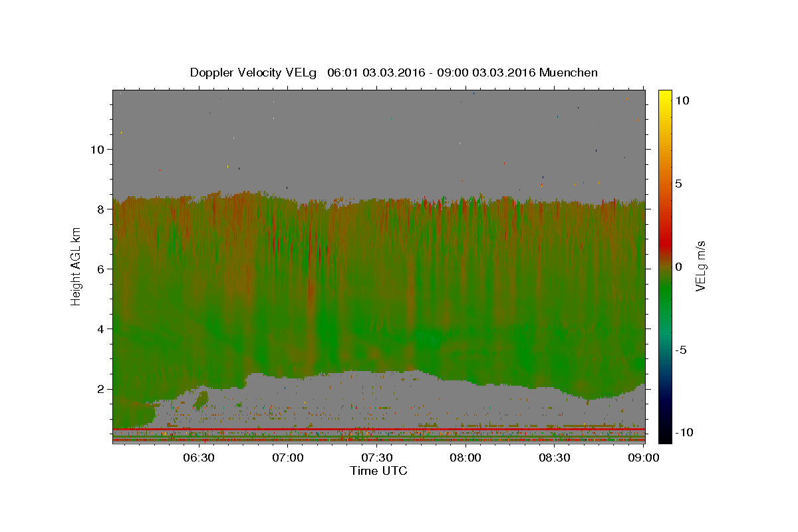Click the 08:00 time axis label
This screenshot has width=798, height=532.
pyautogui.click(x=466, y=458)
